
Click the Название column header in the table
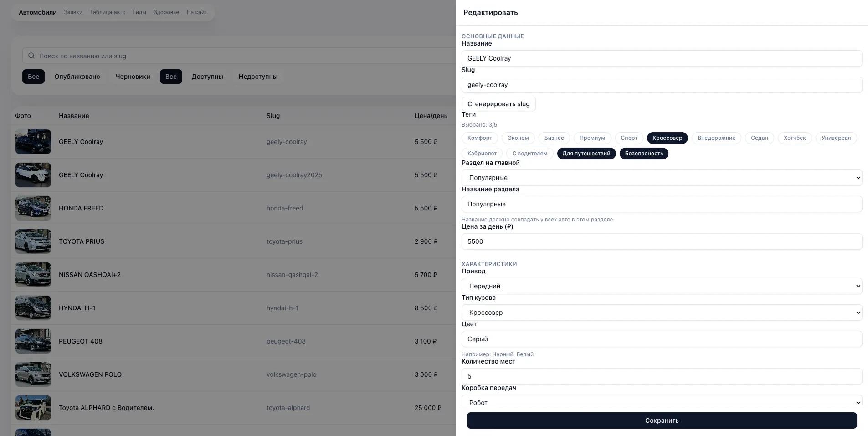74,116
